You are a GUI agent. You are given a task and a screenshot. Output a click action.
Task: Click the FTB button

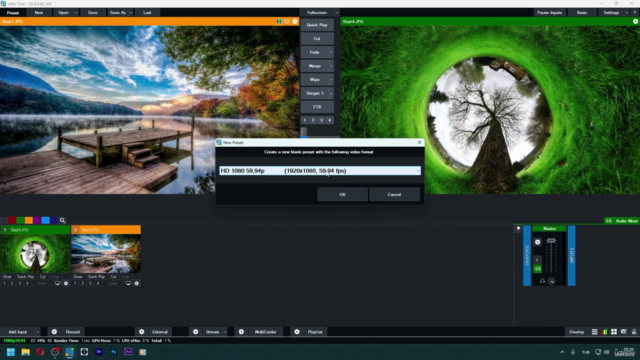pyautogui.click(x=317, y=107)
